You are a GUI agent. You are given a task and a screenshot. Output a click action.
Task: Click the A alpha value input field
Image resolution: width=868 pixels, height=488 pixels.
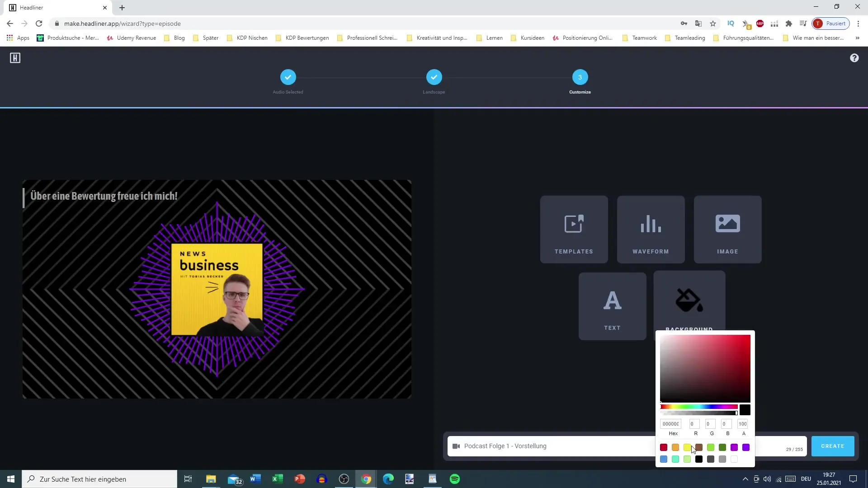[743, 424]
